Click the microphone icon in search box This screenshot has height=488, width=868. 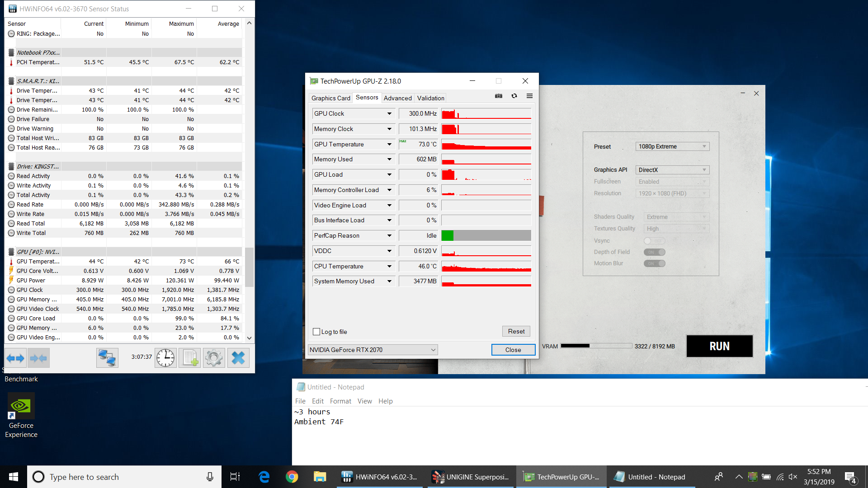click(210, 477)
